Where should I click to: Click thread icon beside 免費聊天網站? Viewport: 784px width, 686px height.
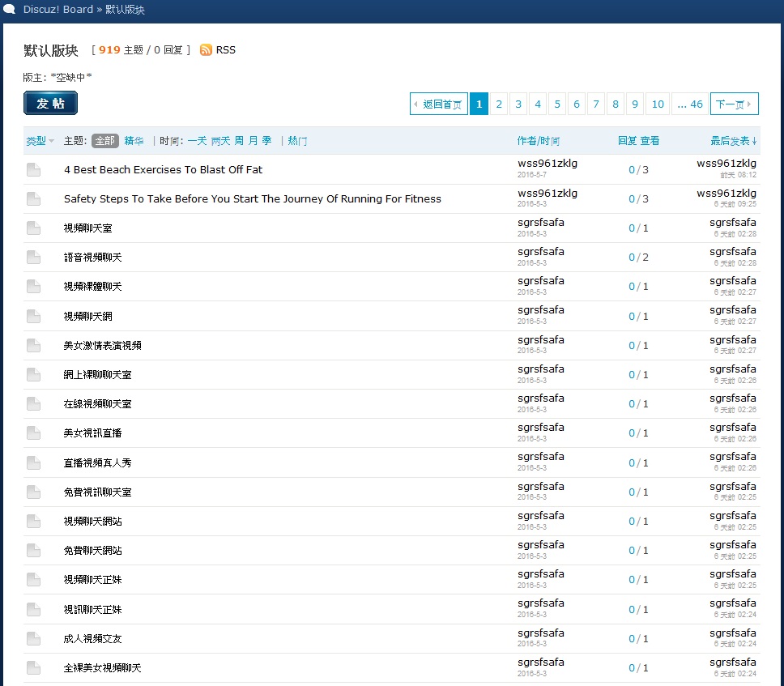33,551
